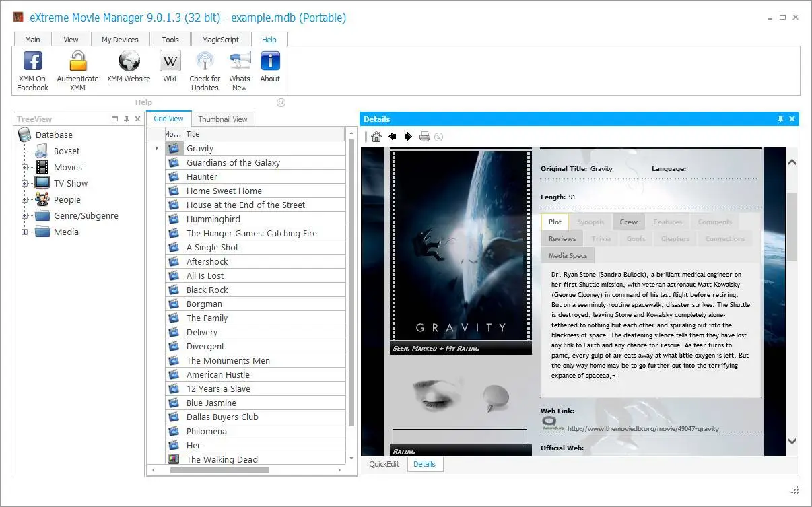Open XMM On Facebook page
The width and height of the screenshot is (812, 507).
(x=32, y=71)
